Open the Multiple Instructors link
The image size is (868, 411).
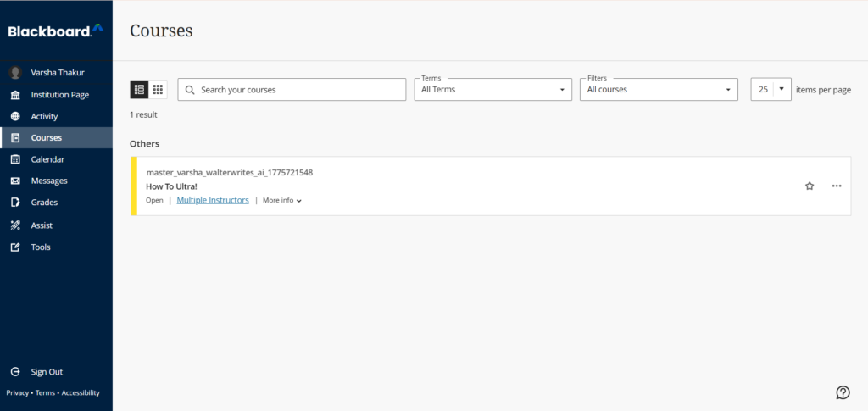(213, 200)
